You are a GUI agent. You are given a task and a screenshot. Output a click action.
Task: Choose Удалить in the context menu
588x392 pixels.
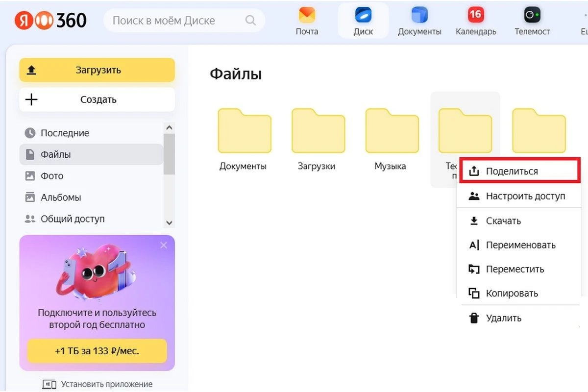520,318
